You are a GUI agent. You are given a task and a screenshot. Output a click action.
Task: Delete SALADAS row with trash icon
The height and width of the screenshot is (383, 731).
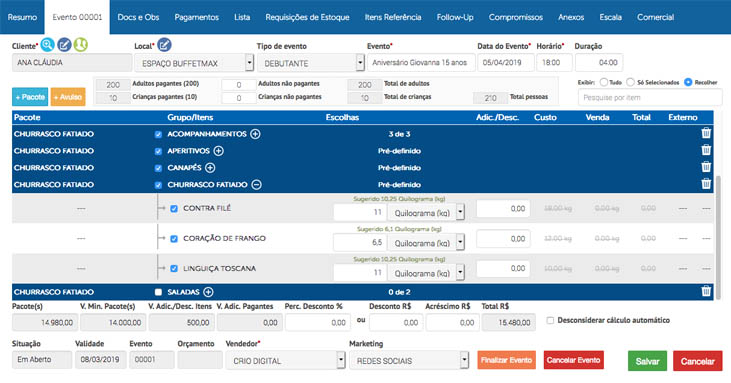coord(706,291)
